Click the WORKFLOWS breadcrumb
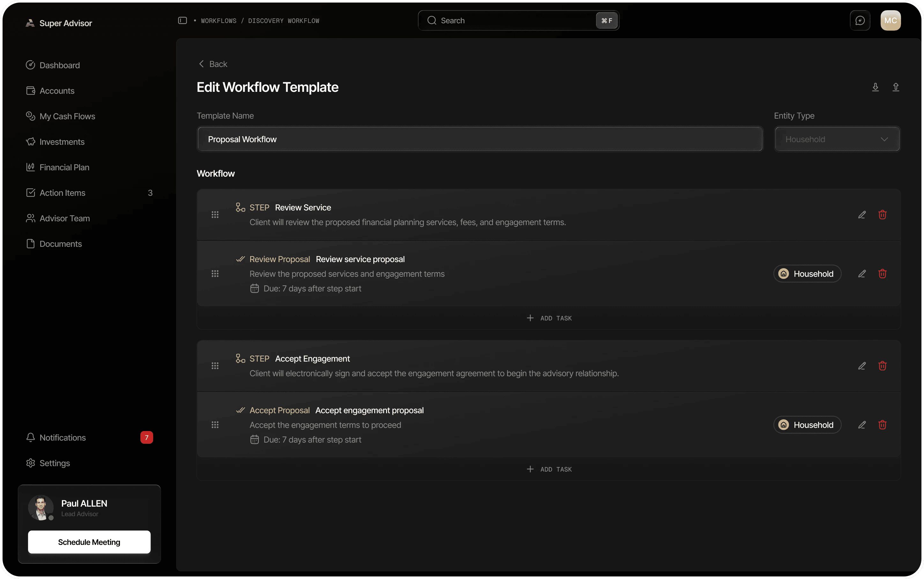Viewport: 924px width, 579px height. (x=219, y=21)
